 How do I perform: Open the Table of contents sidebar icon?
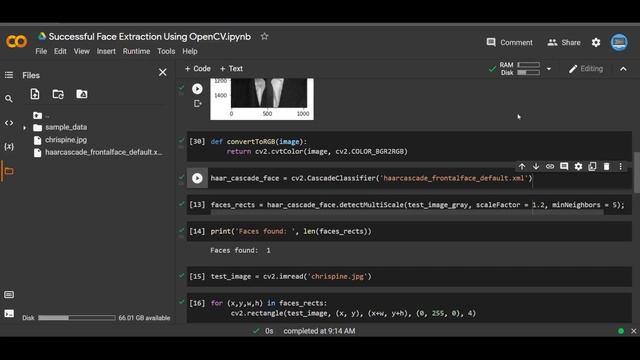coord(9,75)
